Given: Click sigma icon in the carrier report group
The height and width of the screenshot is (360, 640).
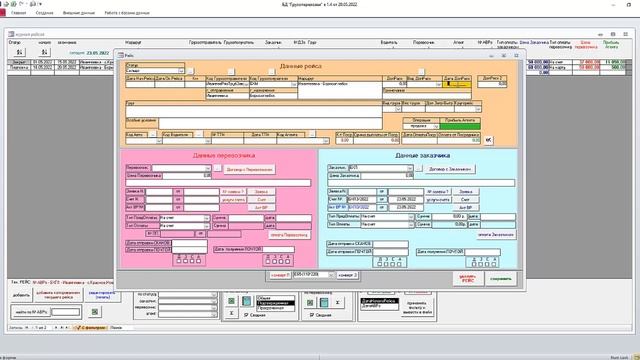Looking at the screenshot, I should coord(338,302).
